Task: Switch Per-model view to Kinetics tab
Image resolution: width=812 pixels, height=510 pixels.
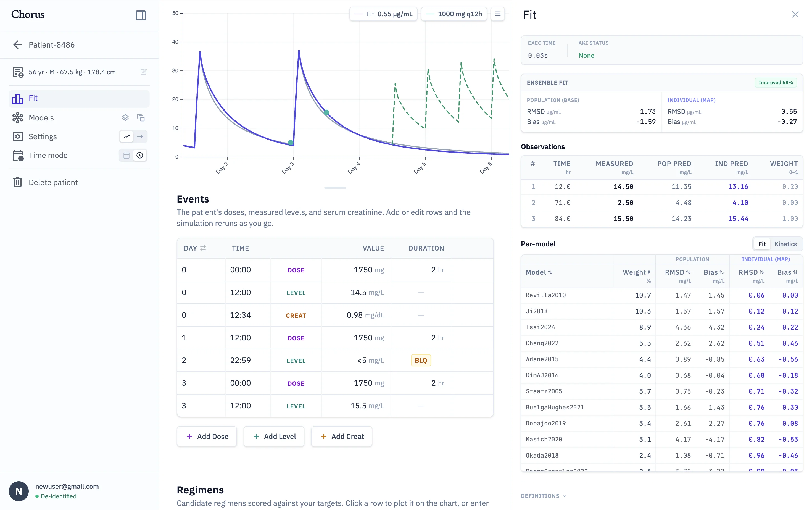Action: [785, 244]
